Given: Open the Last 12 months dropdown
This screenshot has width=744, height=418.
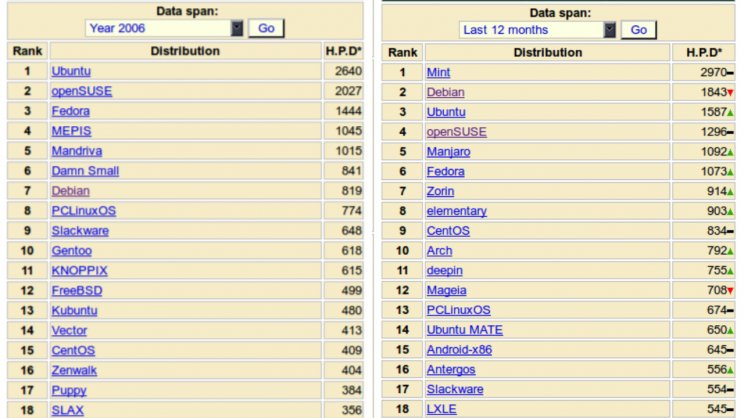Looking at the screenshot, I should tap(537, 30).
